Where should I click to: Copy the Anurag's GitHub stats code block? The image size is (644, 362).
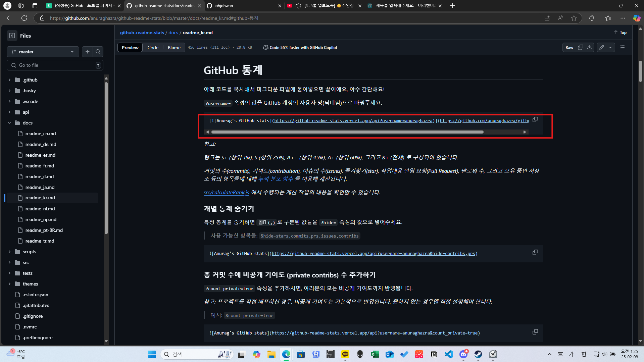click(x=535, y=120)
